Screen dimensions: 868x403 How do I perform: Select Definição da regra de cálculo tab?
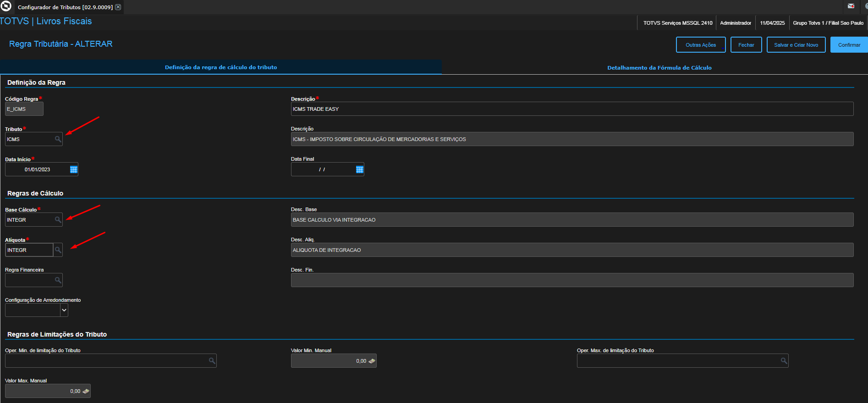(220, 67)
